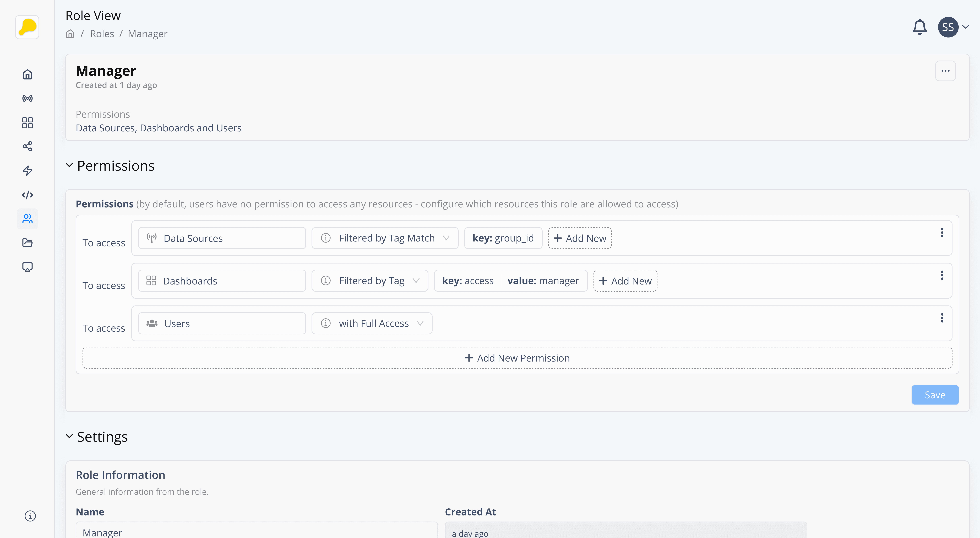The height and width of the screenshot is (538, 980).
Task: Click the 'Created at 1 day ago' text
Action: (x=116, y=85)
